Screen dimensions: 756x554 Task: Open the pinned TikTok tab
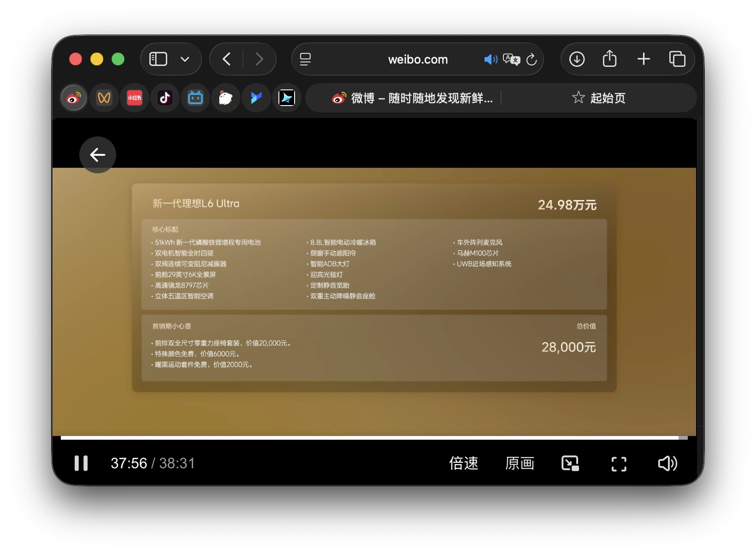click(x=165, y=98)
